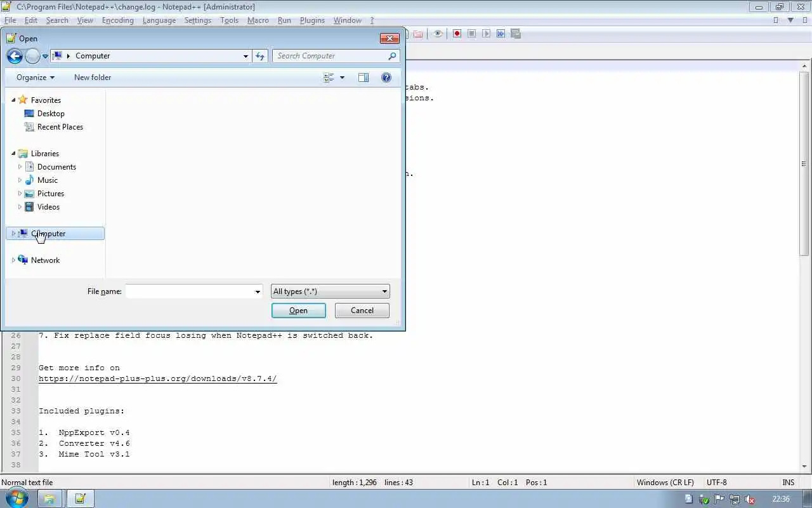Image resolution: width=812 pixels, height=508 pixels.
Task: Click the Stop Recording toolbar icon
Action: click(471, 34)
